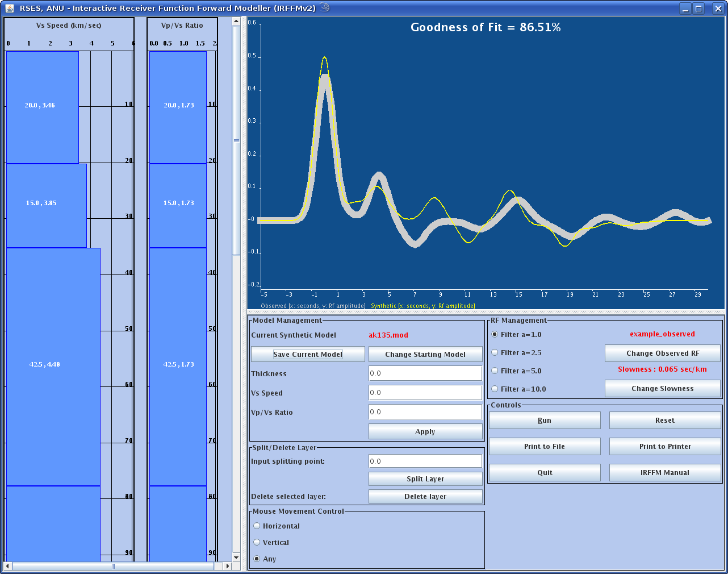
Task: Click the Current Synthetic Model label
Action: point(294,335)
